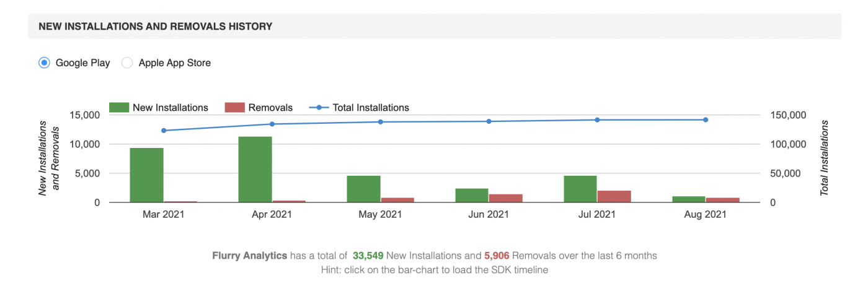Click the 'May 2021' axis label
The width and height of the screenshot is (868, 286).
[x=381, y=215]
